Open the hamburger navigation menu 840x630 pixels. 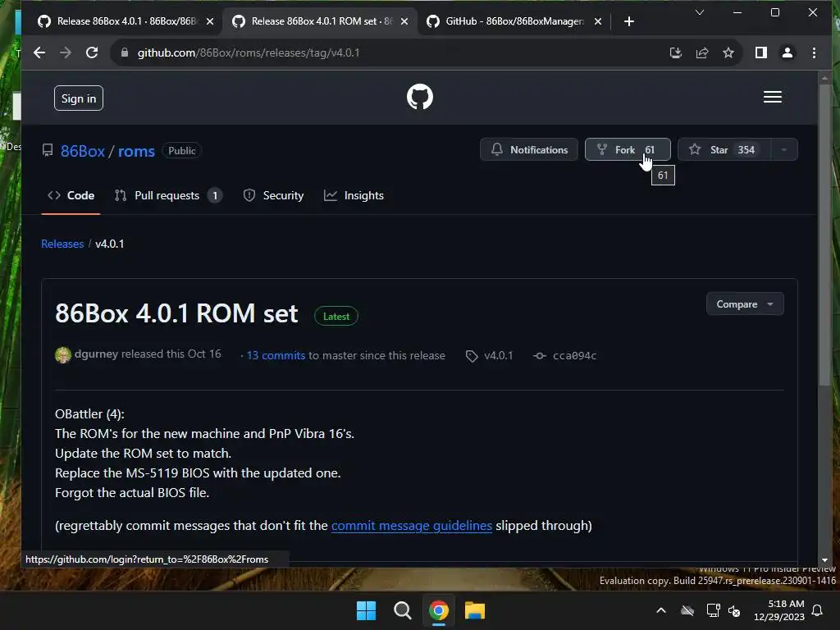coord(772,97)
